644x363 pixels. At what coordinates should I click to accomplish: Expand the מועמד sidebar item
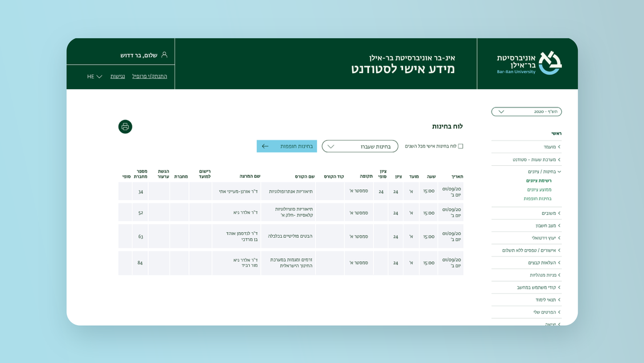(x=552, y=147)
